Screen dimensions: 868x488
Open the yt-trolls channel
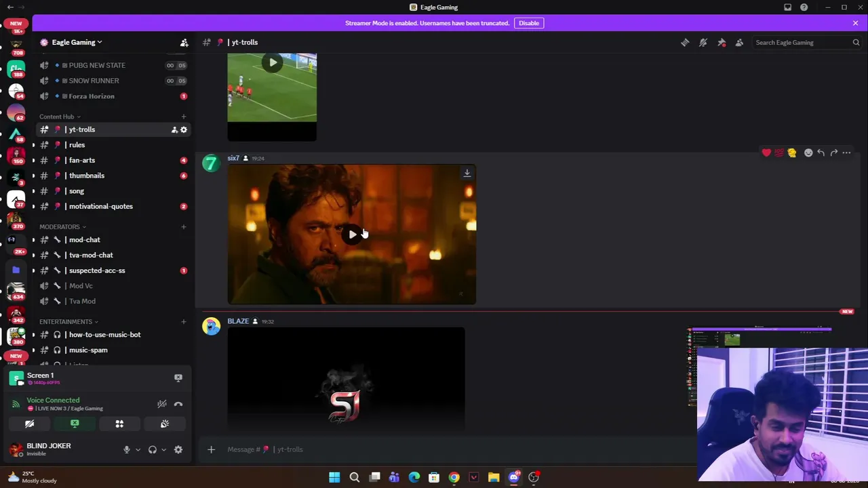pos(113,129)
